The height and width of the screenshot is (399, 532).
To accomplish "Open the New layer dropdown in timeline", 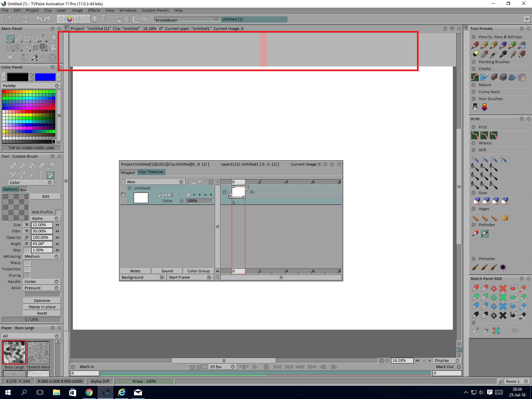I will coord(155,182).
